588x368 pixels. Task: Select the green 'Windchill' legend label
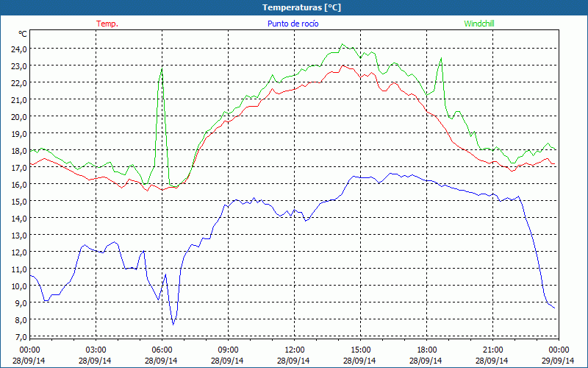point(479,24)
